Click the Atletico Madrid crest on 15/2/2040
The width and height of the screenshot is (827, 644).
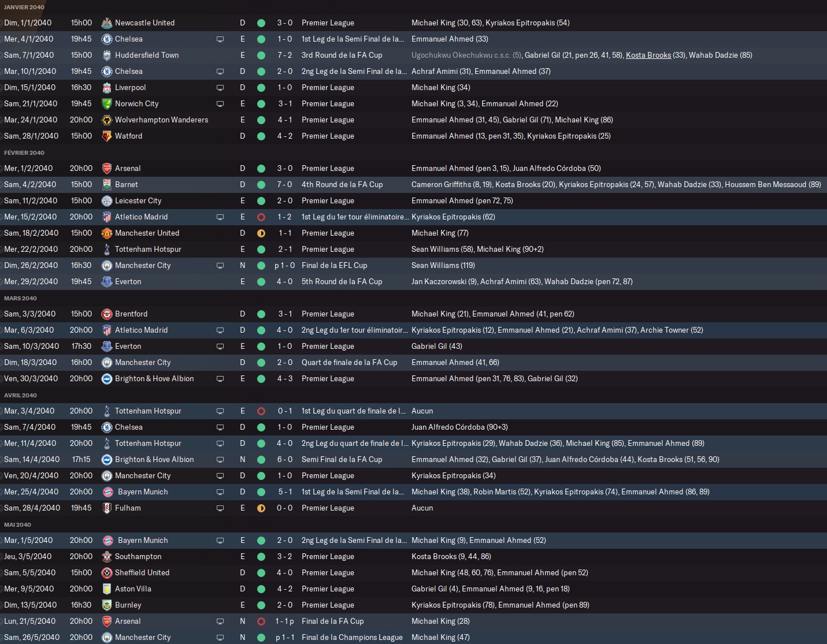coord(106,217)
